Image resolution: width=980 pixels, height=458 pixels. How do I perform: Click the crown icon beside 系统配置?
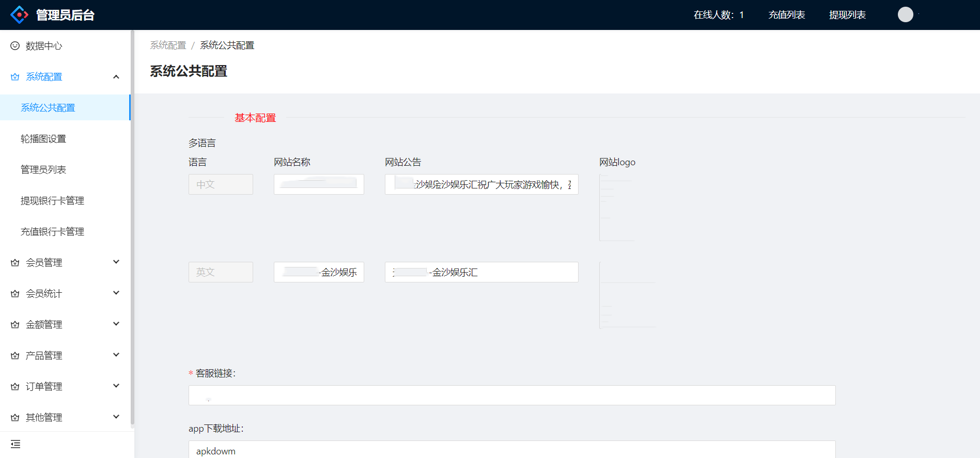point(15,77)
